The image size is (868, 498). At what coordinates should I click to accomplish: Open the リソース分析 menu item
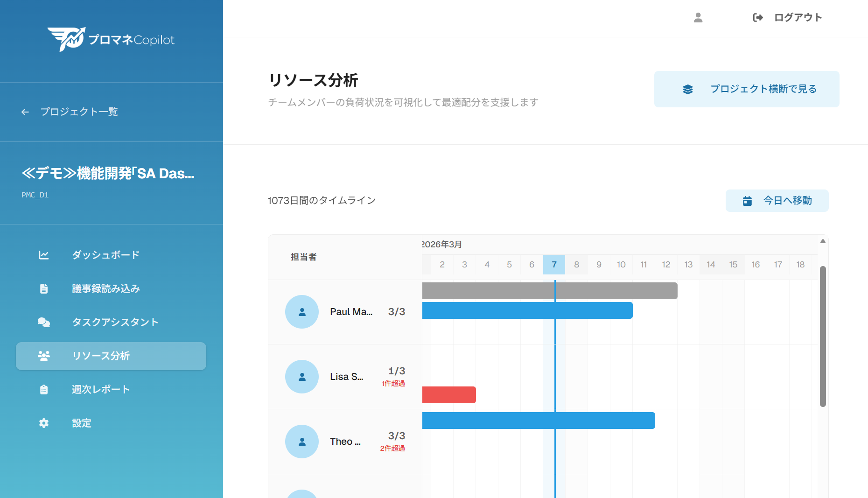pos(111,356)
